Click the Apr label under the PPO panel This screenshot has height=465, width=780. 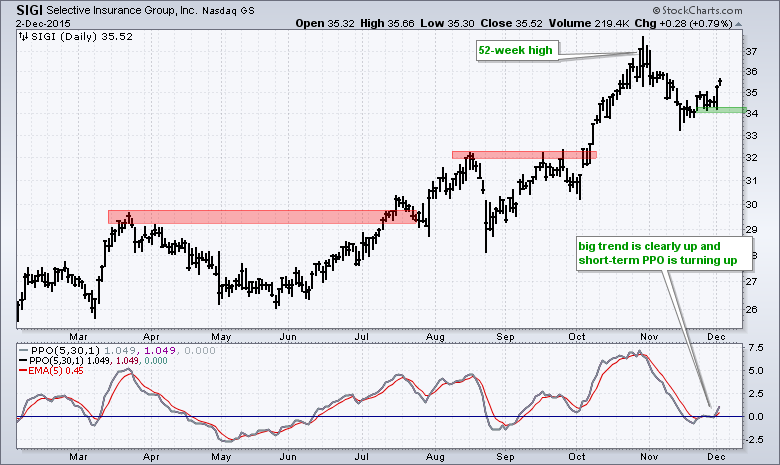(x=151, y=457)
